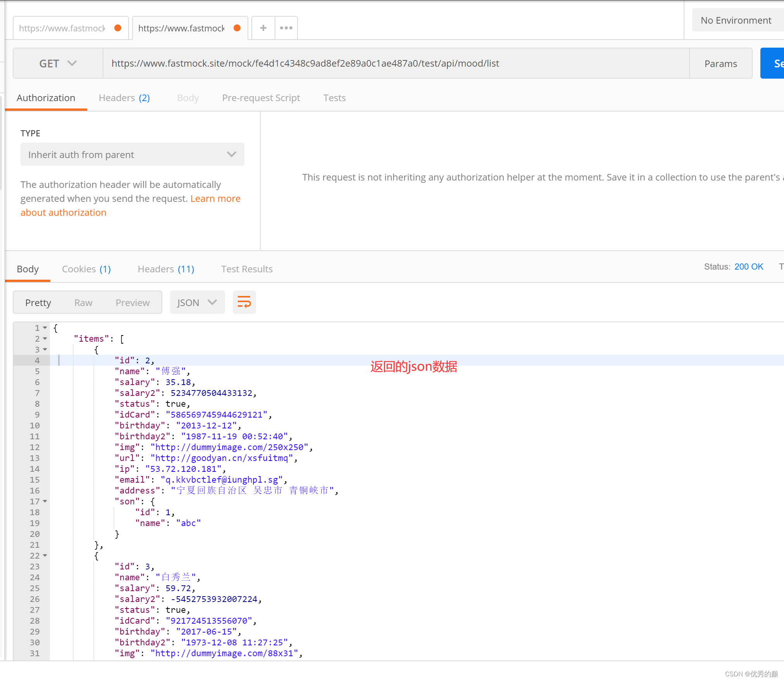Collapse the "items" array fold arrow at line 2

point(45,339)
